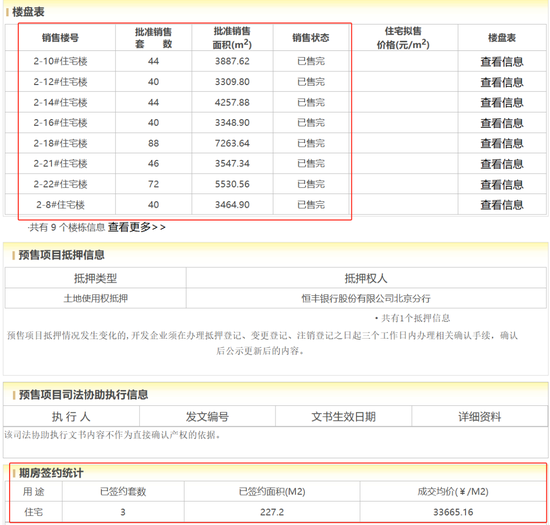Click the 已签约面积(M2) column header

pos(272,492)
